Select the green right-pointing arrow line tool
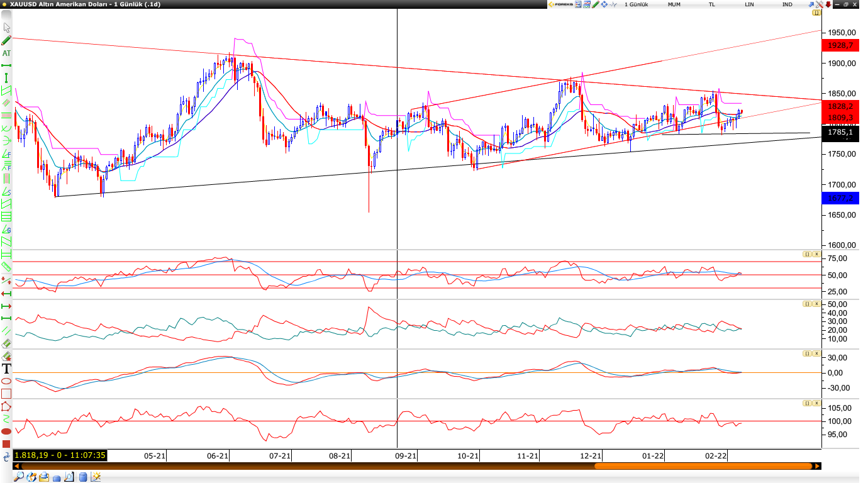The width and height of the screenshot is (868, 483). [6, 306]
